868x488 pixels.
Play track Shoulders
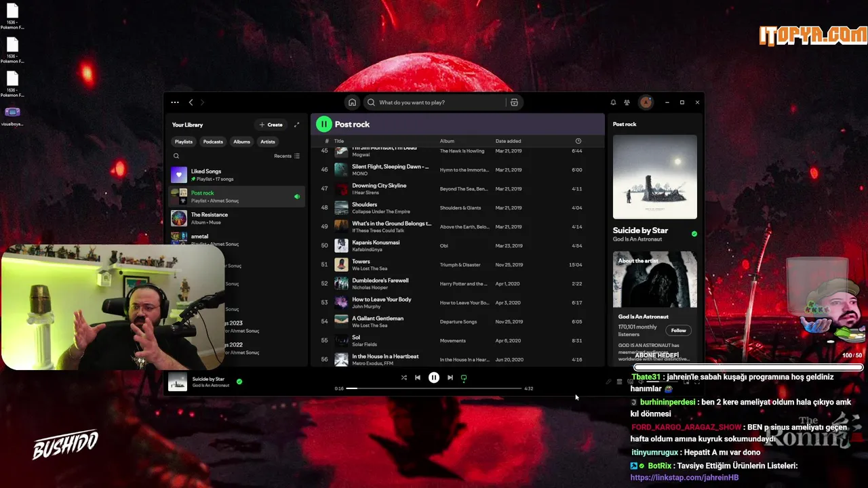tap(458, 207)
